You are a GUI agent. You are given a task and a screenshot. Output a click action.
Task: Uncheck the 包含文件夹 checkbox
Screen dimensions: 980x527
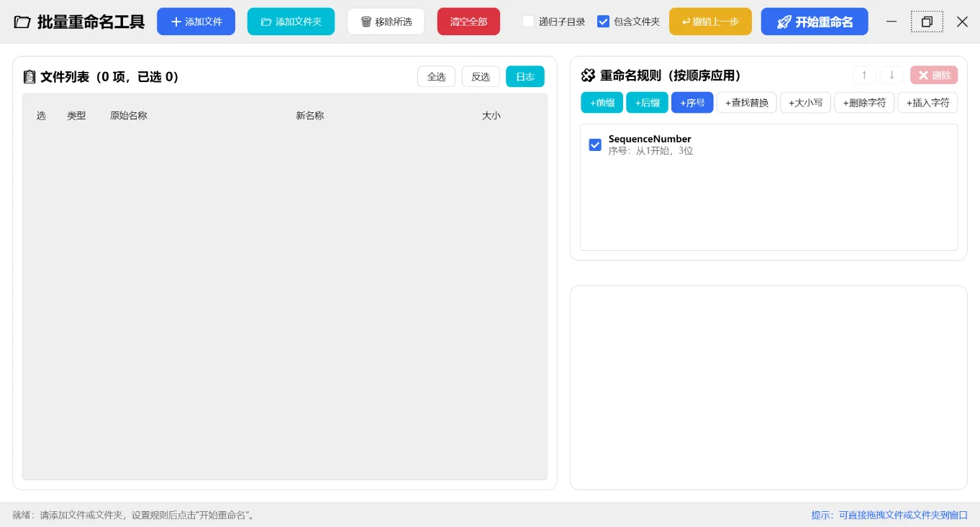point(604,22)
